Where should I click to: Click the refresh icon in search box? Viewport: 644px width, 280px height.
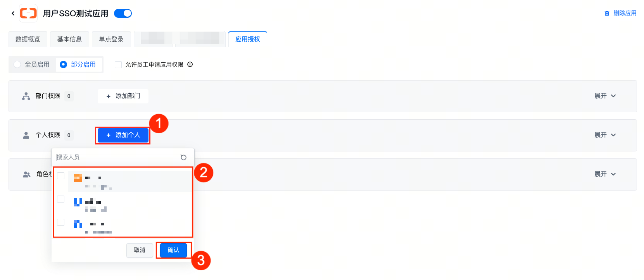tap(183, 157)
